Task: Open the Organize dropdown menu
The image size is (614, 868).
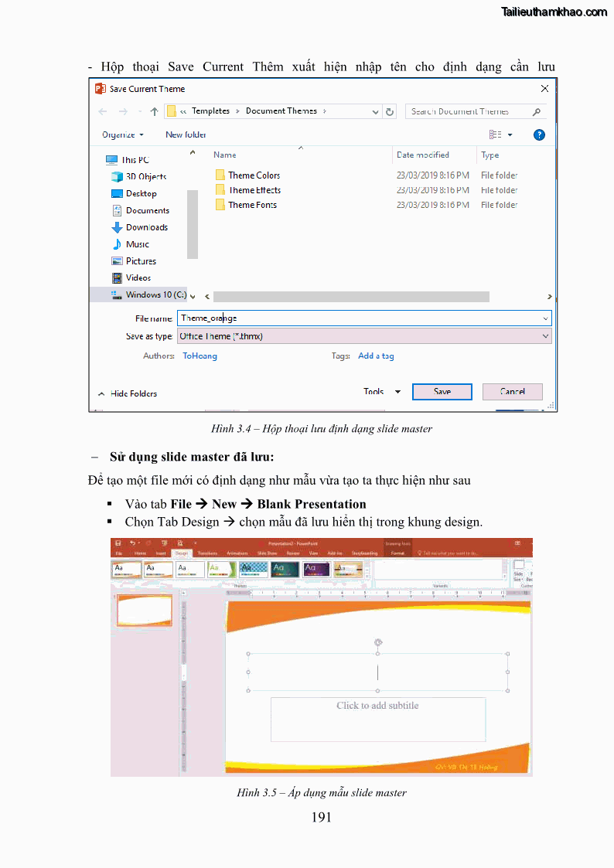Action: click(123, 134)
